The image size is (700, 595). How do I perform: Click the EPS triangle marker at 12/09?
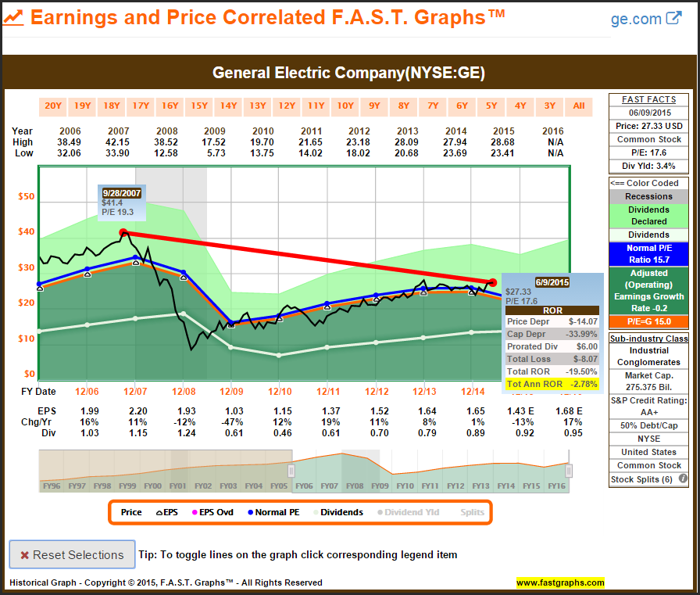click(231, 324)
